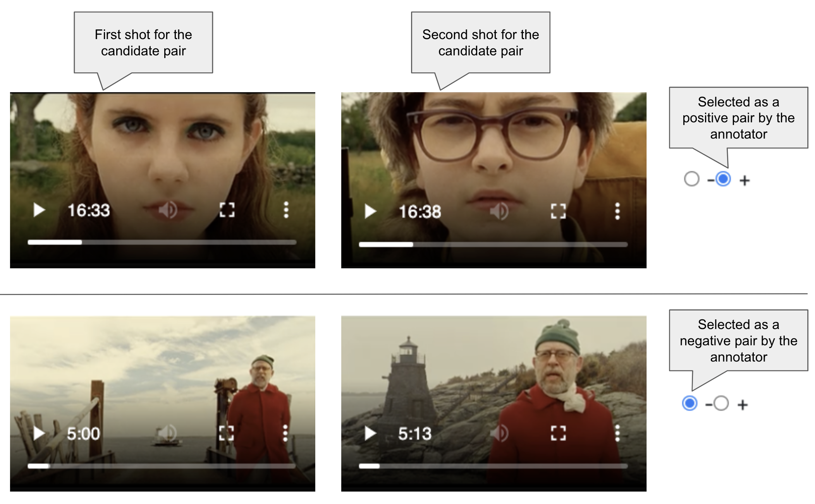The height and width of the screenshot is (504, 815).
Task: Enter fullscreen on the 5:00 video
Action: [x=227, y=433]
